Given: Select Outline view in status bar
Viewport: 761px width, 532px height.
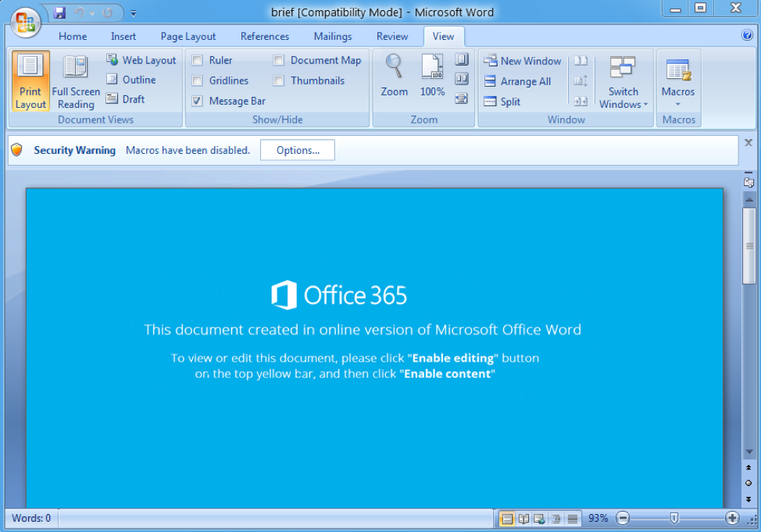Looking at the screenshot, I should point(556,519).
